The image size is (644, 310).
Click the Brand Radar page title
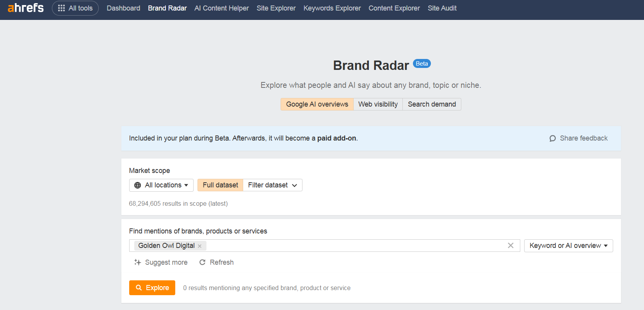tap(371, 66)
